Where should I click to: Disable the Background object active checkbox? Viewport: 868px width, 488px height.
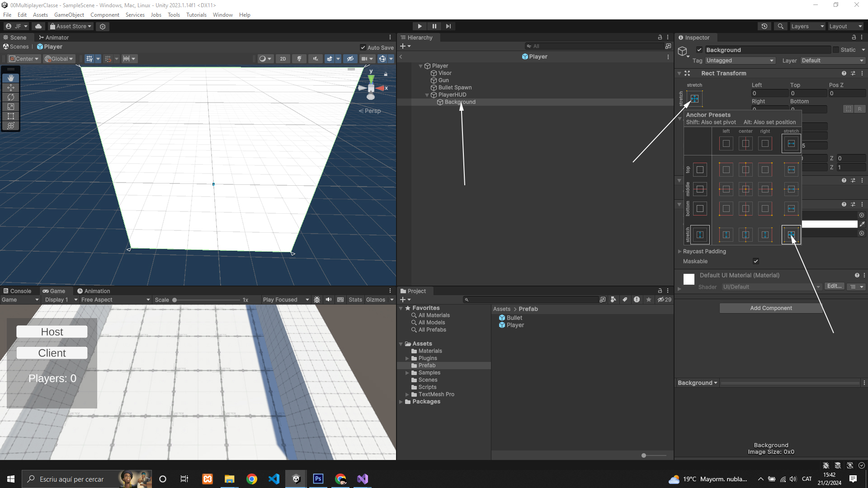tap(699, 50)
